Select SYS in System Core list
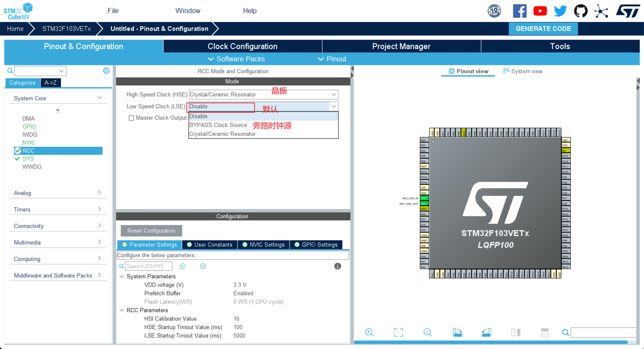The width and height of the screenshot is (644, 349). (x=28, y=159)
